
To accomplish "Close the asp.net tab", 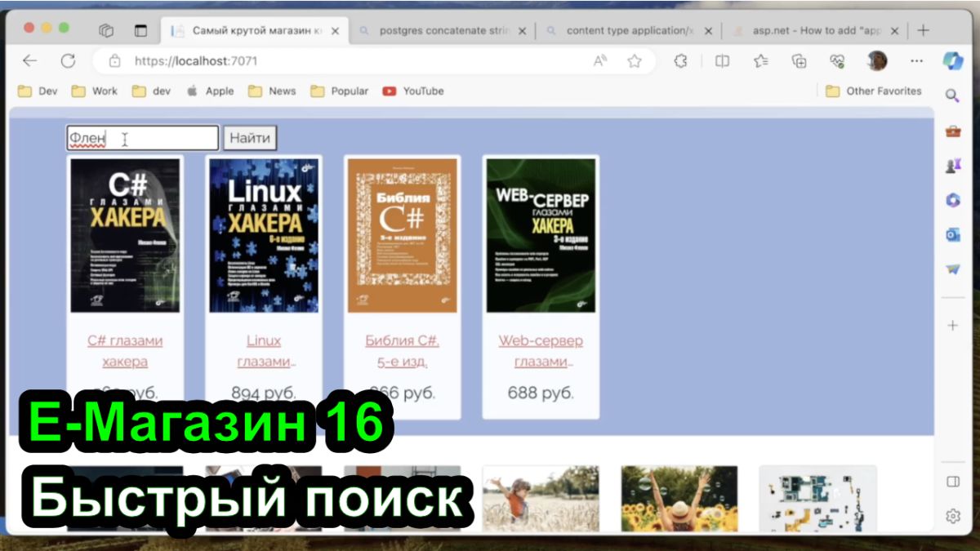I will 894,31.
